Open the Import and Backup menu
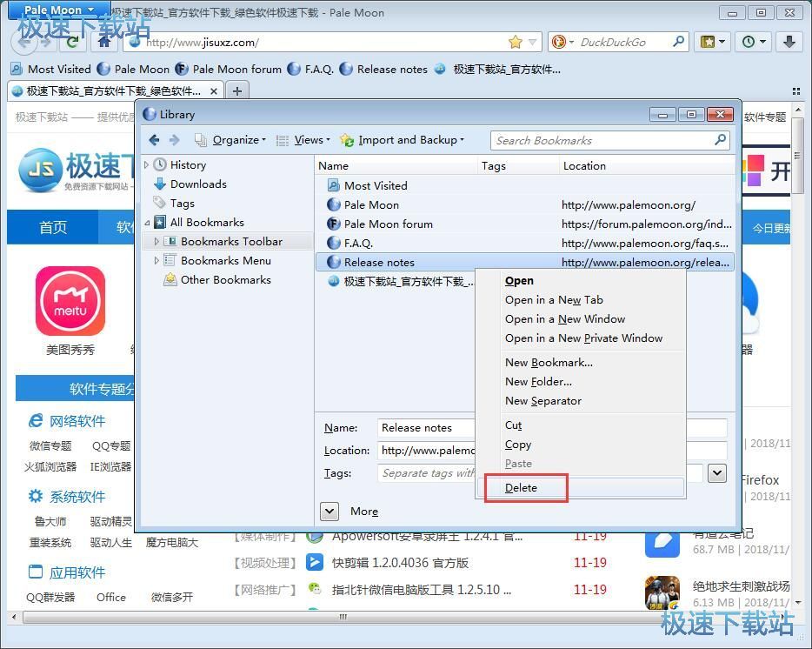The height and width of the screenshot is (649, 812). (x=402, y=140)
